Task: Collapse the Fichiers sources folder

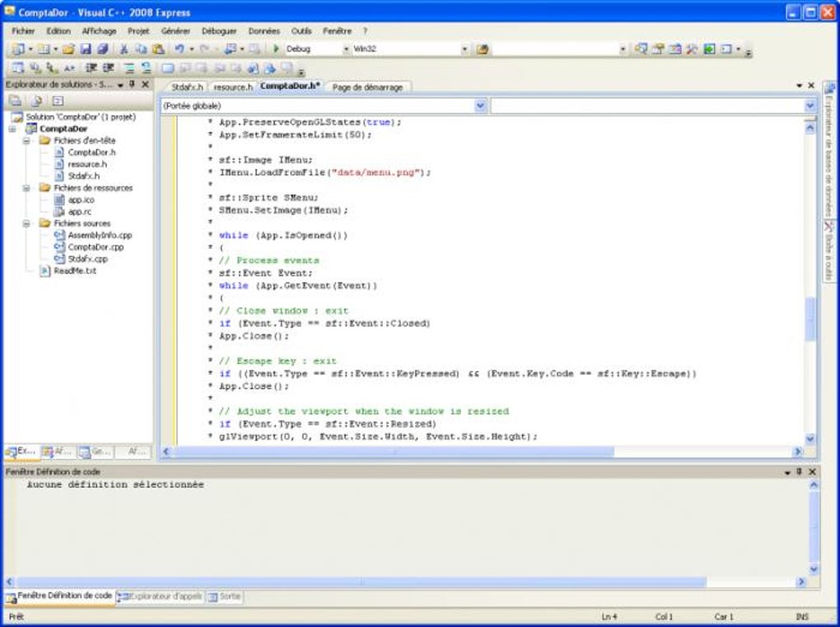Action: point(26,223)
